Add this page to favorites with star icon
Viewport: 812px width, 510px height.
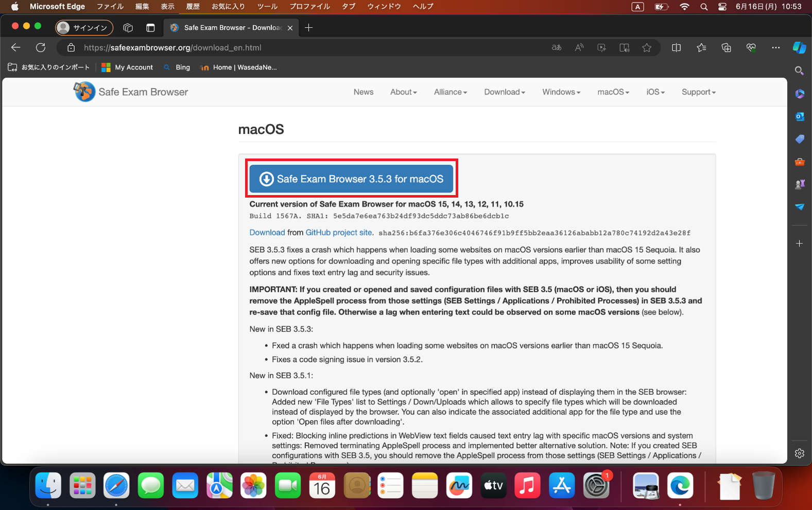click(x=647, y=48)
